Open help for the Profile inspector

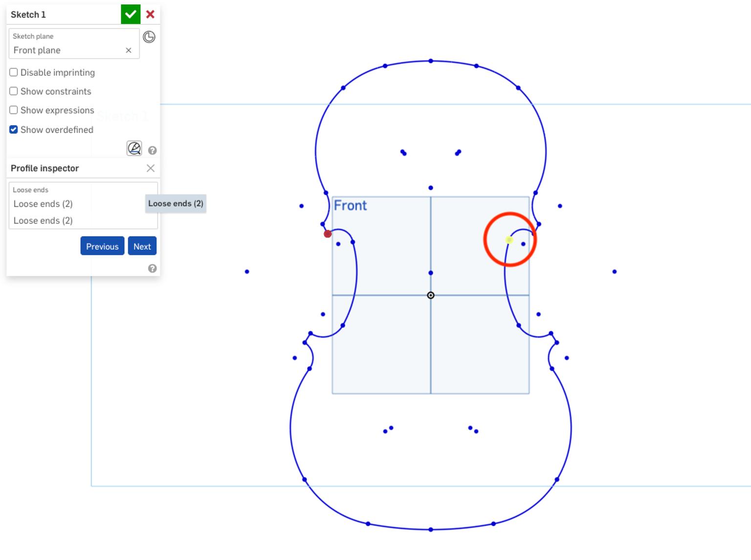coord(153,268)
